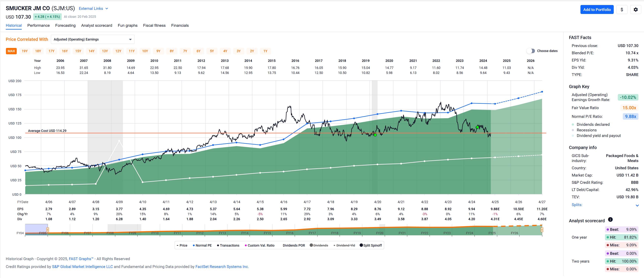Select the 1Y time range
Image resolution: width=644 pixels, height=278 pixels.
pyautogui.click(x=265, y=51)
